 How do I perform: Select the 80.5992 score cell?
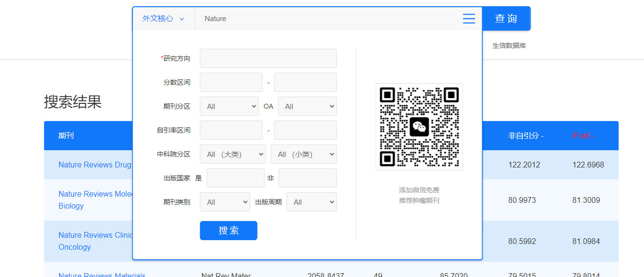pyautogui.click(x=522, y=241)
